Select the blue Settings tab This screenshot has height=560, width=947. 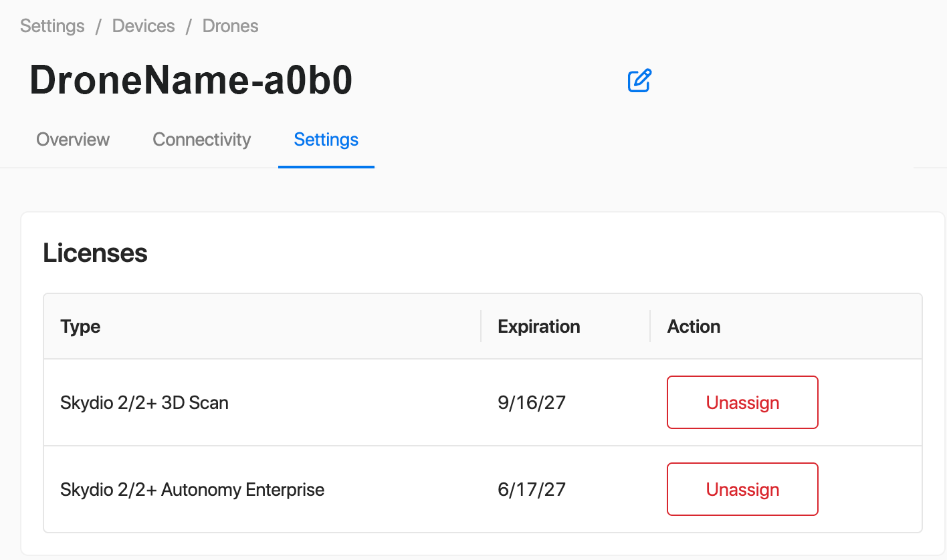click(x=326, y=140)
